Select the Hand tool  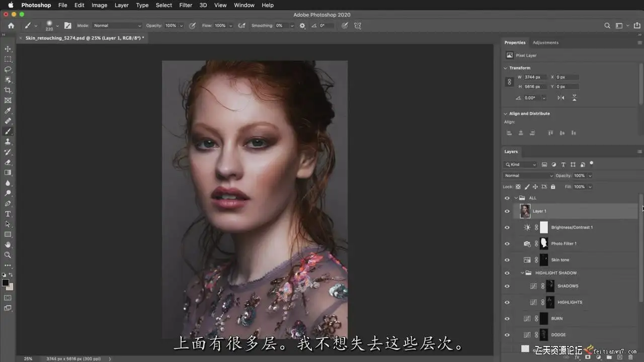pos(8,245)
